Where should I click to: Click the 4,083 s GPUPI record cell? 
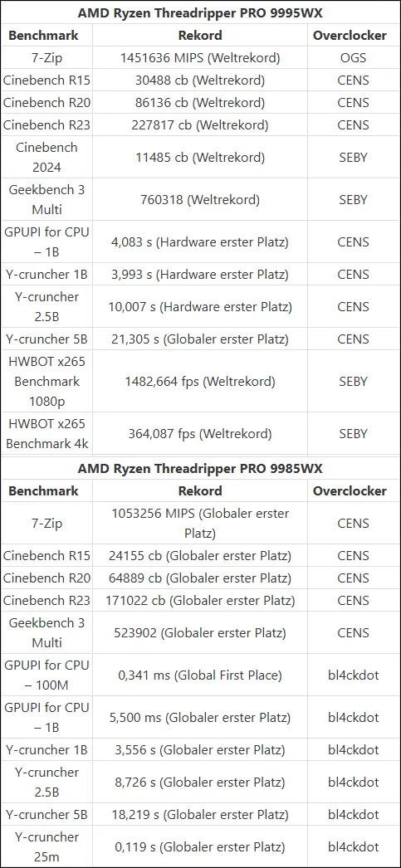pyautogui.click(x=200, y=242)
